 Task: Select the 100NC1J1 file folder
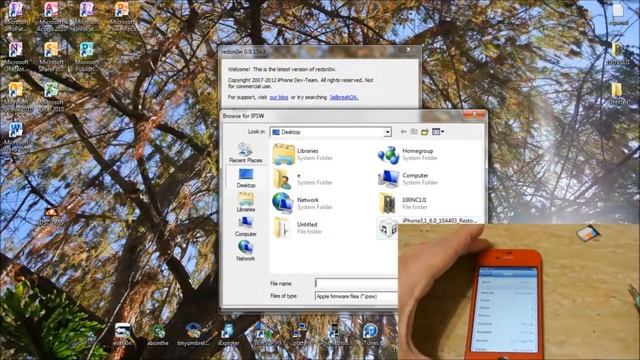[404, 203]
